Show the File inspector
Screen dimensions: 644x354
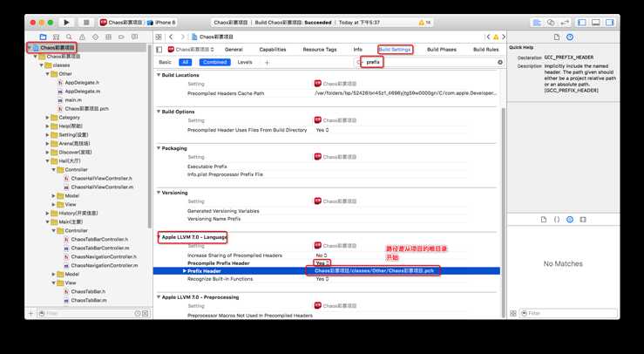tap(557, 37)
